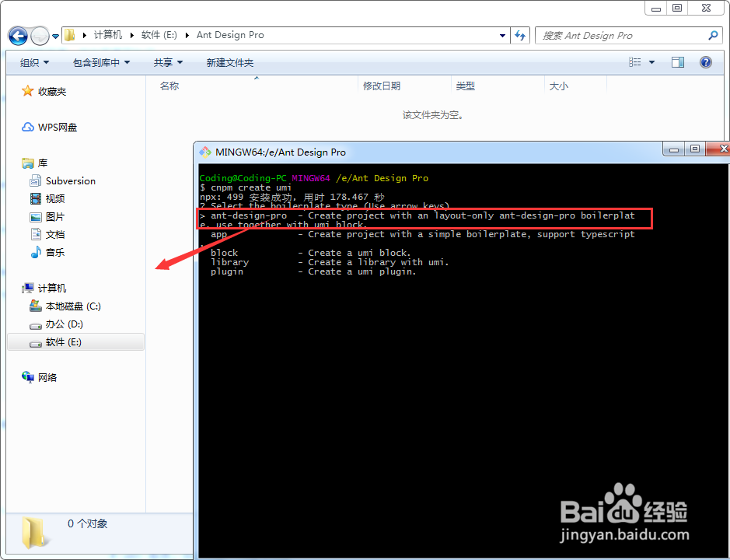The height and width of the screenshot is (560, 730).
Task: Select 计算机 in navigation pane
Action: (x=52, y=288)
